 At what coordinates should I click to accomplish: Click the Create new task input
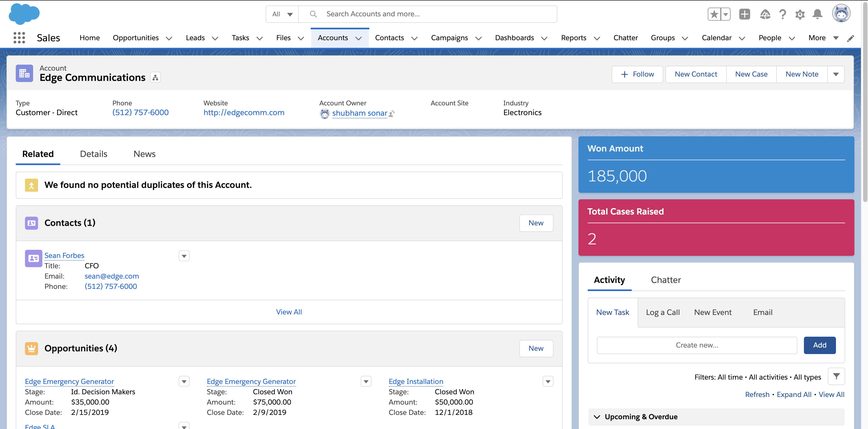(697, 345)
